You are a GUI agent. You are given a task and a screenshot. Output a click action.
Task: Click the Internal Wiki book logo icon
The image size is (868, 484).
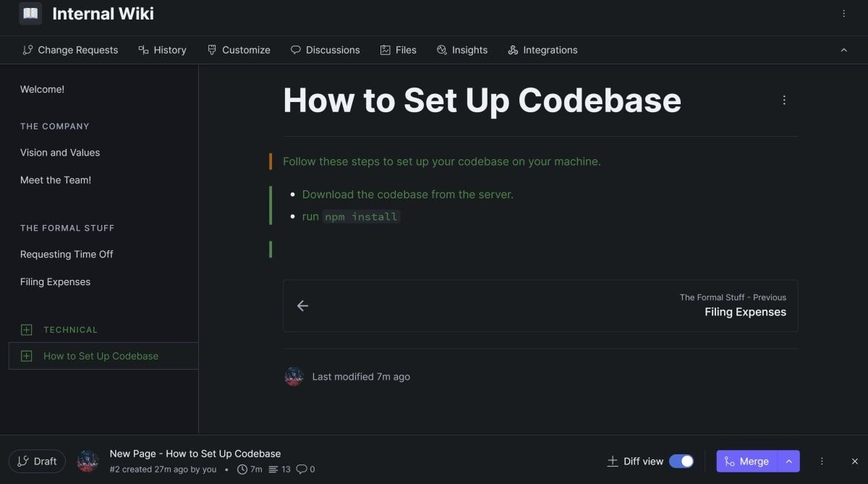click(30, 14)
